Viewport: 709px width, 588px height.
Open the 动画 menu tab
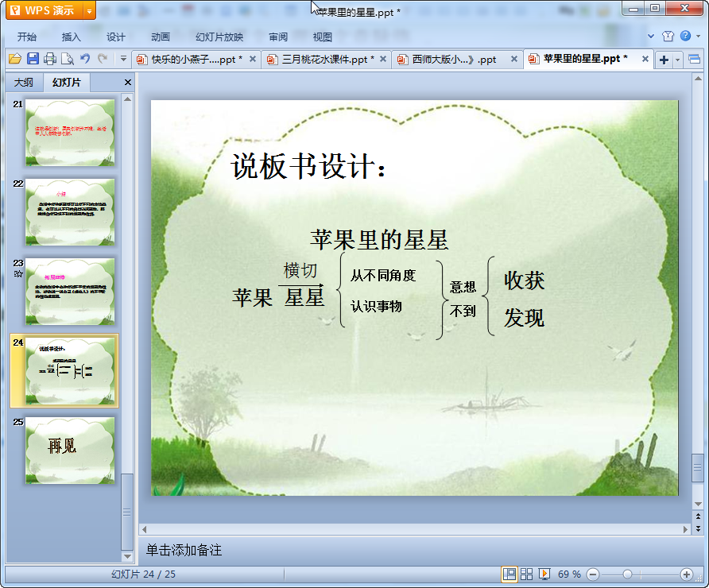click(x=160, y=37)
